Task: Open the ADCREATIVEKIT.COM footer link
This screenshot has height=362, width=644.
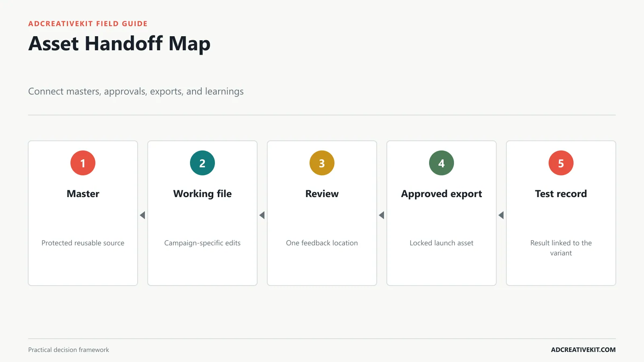Action: click(583, 350)
